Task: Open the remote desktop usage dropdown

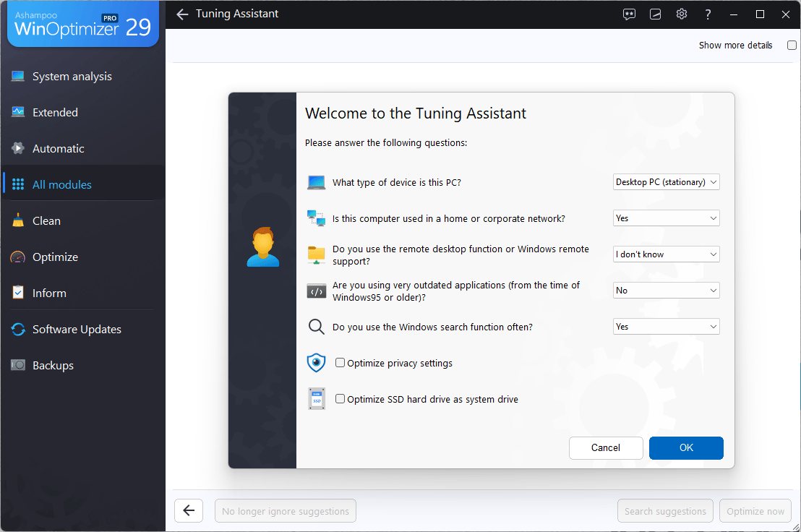Action: (666, 254)
